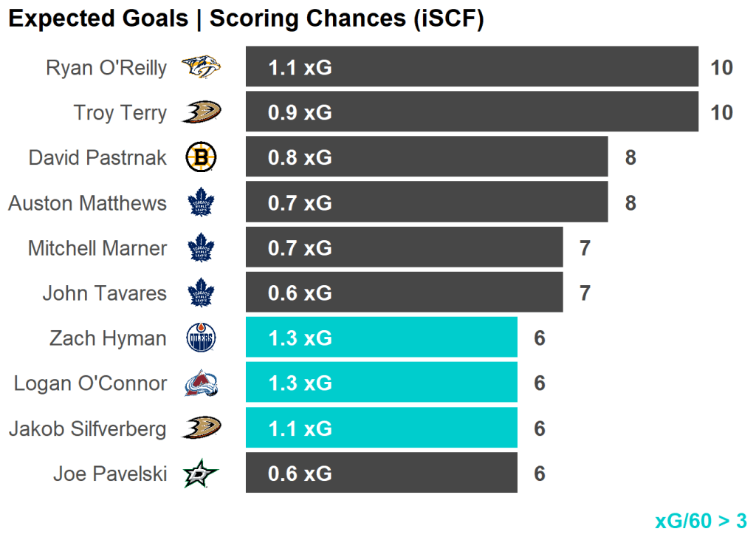
Task: Click the Nashville Predators logo beside Ryan O'Reilly
Action: pos(201,68)
